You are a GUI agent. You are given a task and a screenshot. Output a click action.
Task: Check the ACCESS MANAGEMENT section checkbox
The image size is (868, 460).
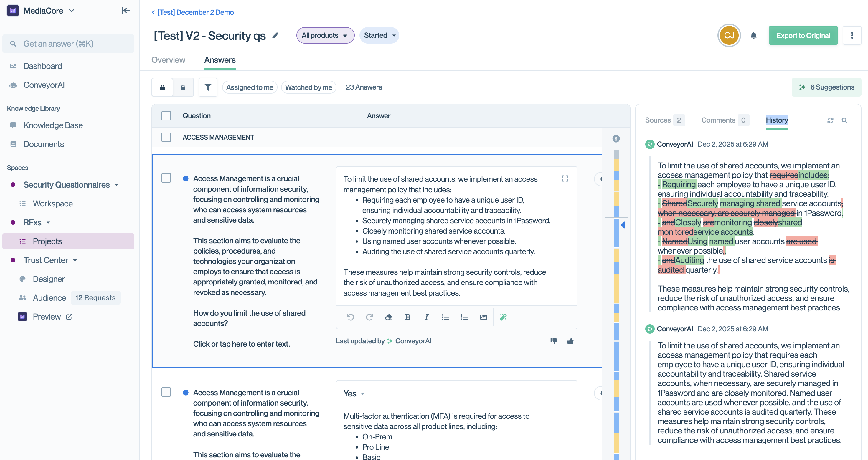[166, 137]
